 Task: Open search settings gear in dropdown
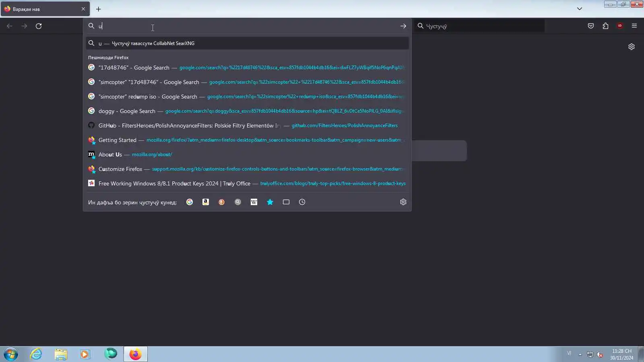click(x=403, y=202)
